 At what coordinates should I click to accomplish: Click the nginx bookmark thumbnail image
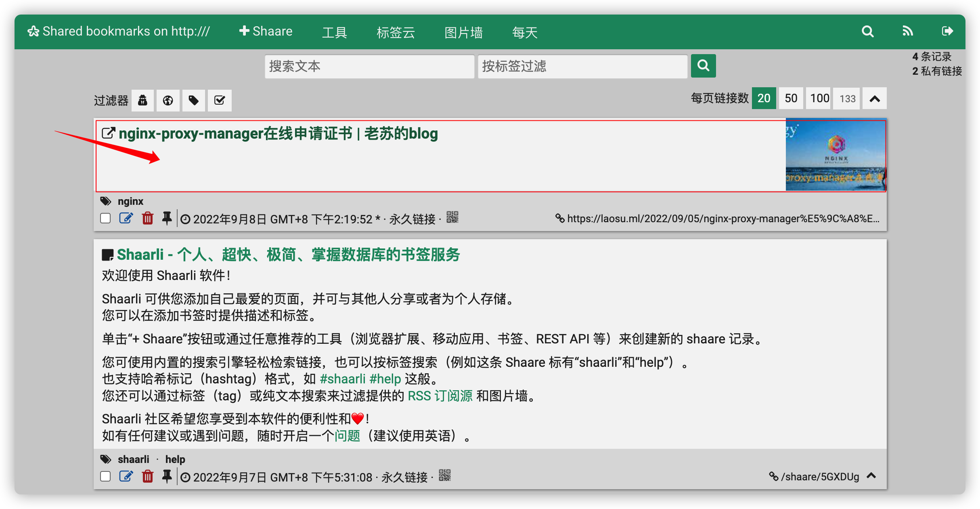(x=836, y=155)
